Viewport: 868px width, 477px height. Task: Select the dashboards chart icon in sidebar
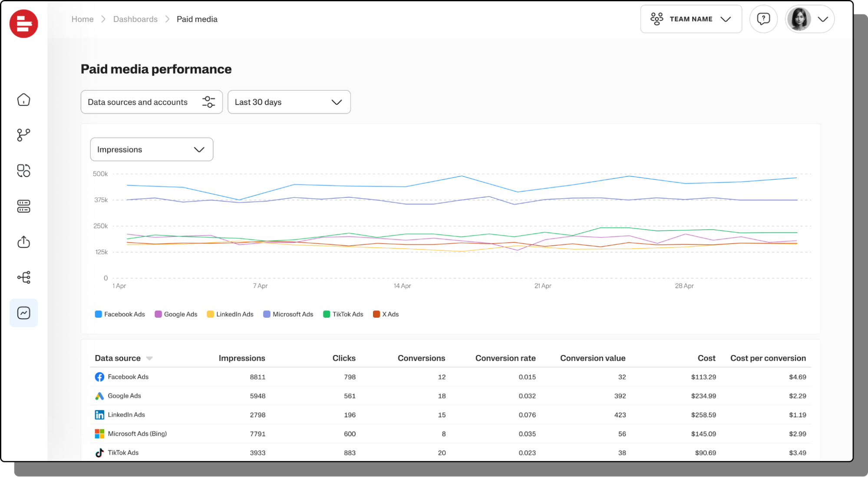[x=24, y=313]
